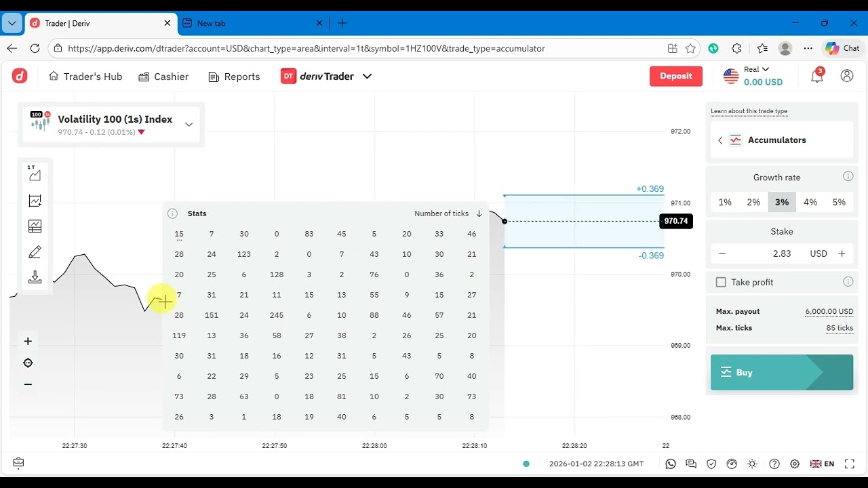The width and height of the screenshot is (868, 488).
Task: Click the Deposit button
Action: click(x=676, y=76)
